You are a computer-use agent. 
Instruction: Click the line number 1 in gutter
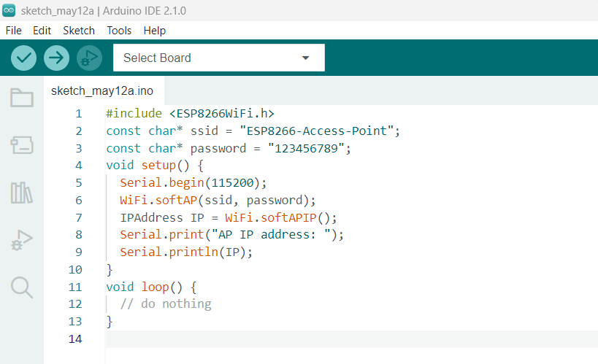tap(78, 114)
